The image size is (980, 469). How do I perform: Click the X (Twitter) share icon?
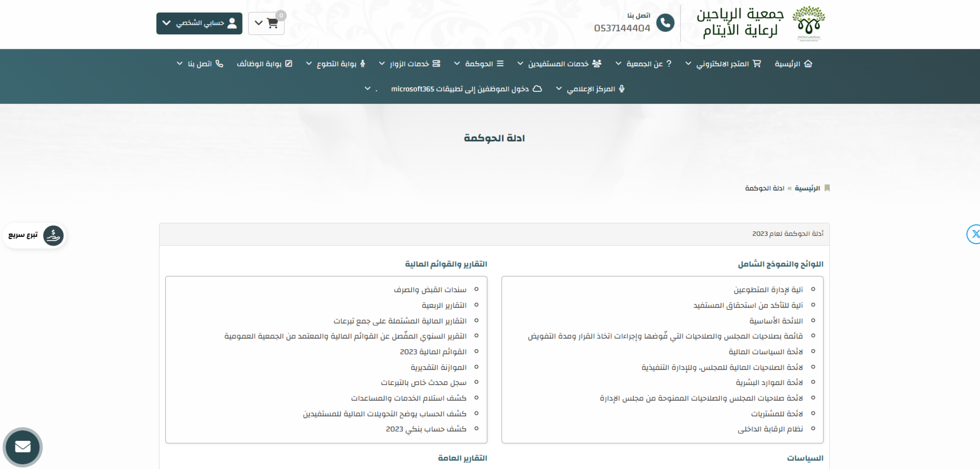coord(973,234)
